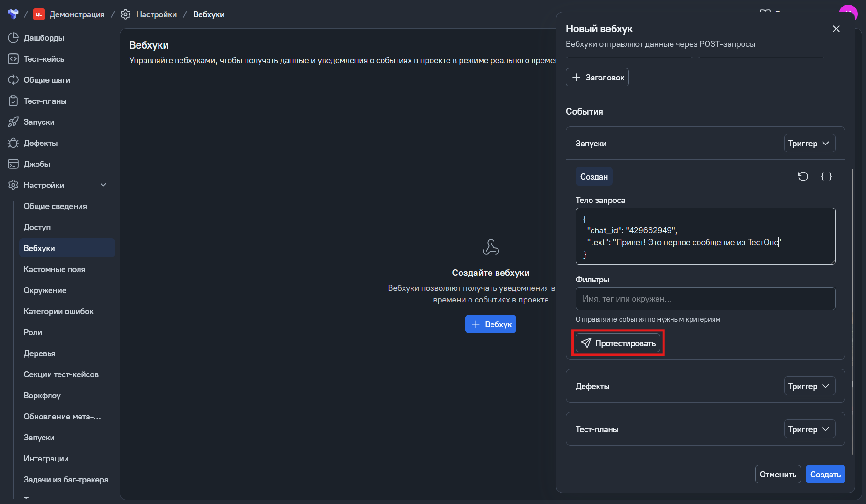The height and width of the screenshot is (504, 866).
Task: Add a header with Заголовок button
Action: (597, 78)
